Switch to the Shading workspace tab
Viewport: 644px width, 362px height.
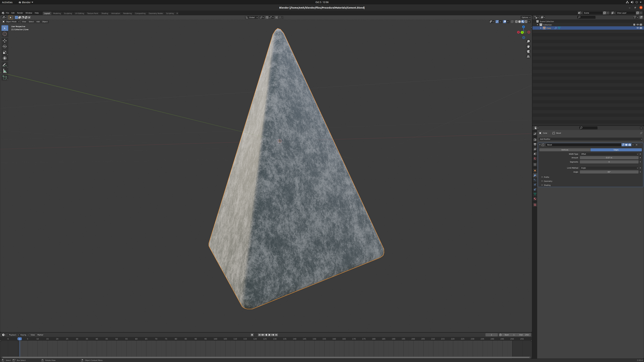pos(104,13)
